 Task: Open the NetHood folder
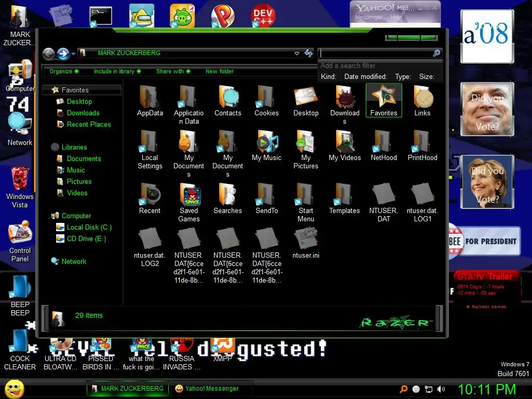coord(384,146)
